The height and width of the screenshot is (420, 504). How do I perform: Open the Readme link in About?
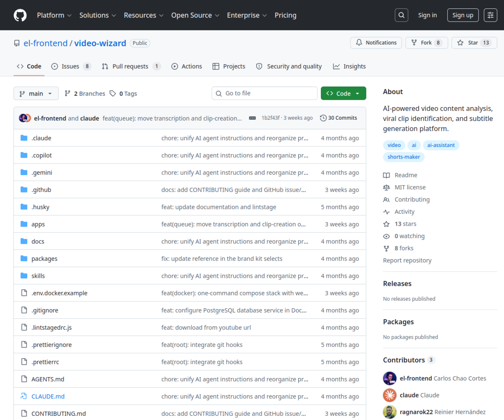pos(400,175)
